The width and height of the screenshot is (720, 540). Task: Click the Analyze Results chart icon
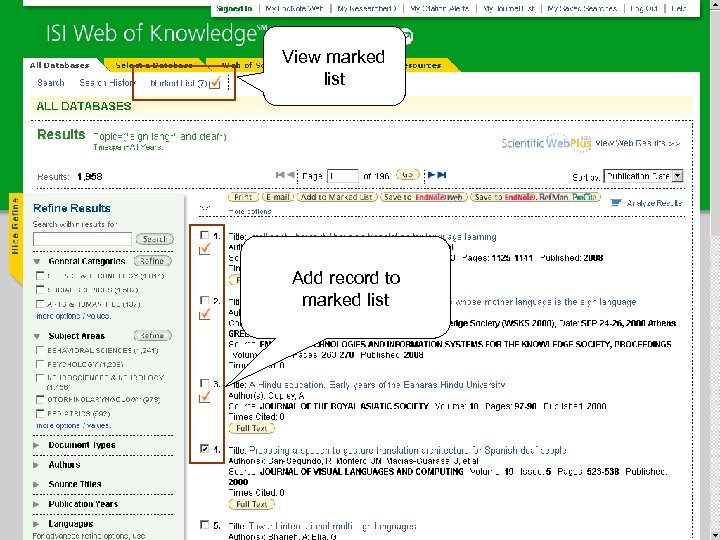[x=616, y=202]
